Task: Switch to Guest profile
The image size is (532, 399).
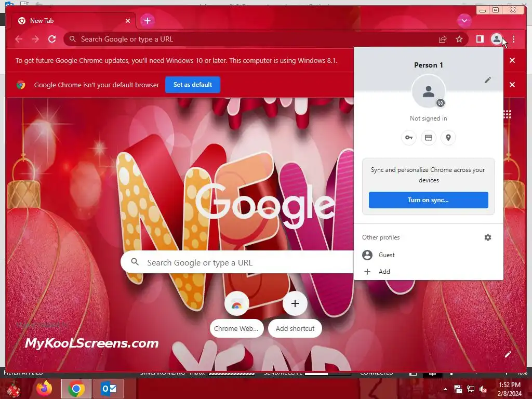Action: coord(429,255)
